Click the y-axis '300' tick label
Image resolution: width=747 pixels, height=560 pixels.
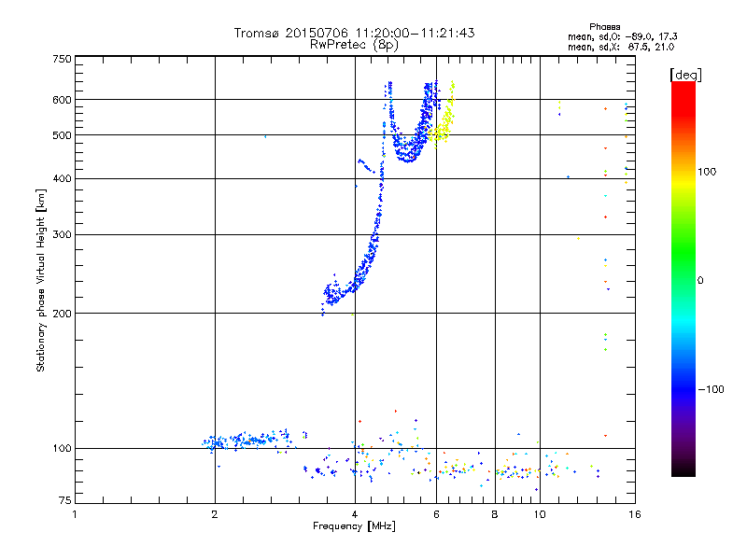tap(62, 235)
